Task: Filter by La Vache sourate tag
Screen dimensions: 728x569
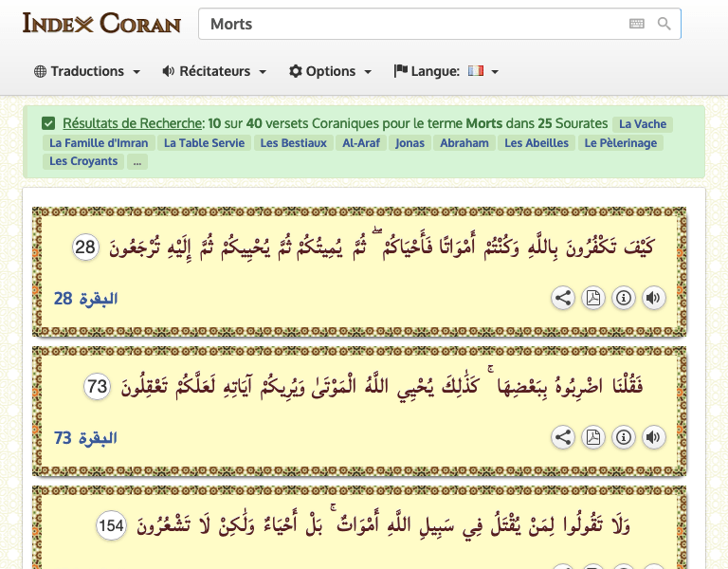Action: (x=643, y=124)
